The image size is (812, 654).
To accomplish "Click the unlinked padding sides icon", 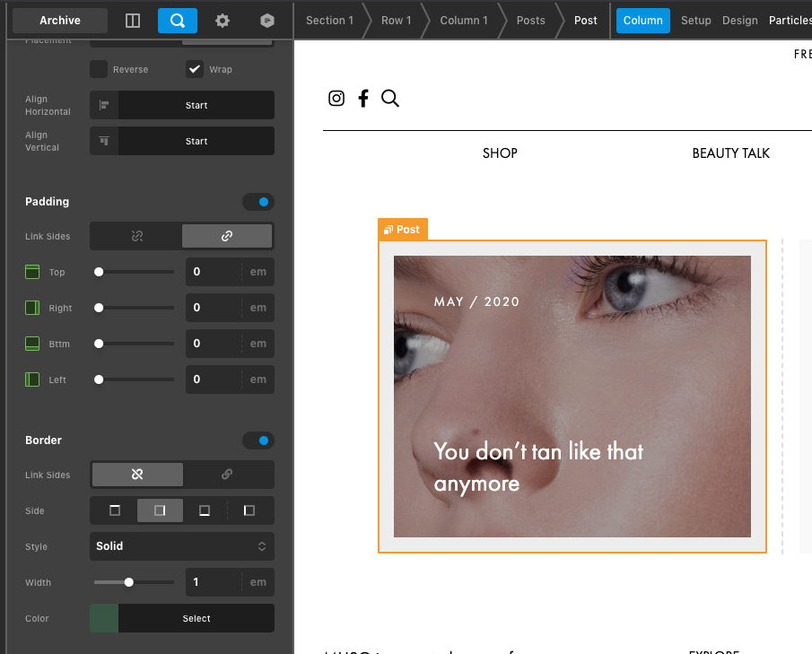I will [137, 236].
